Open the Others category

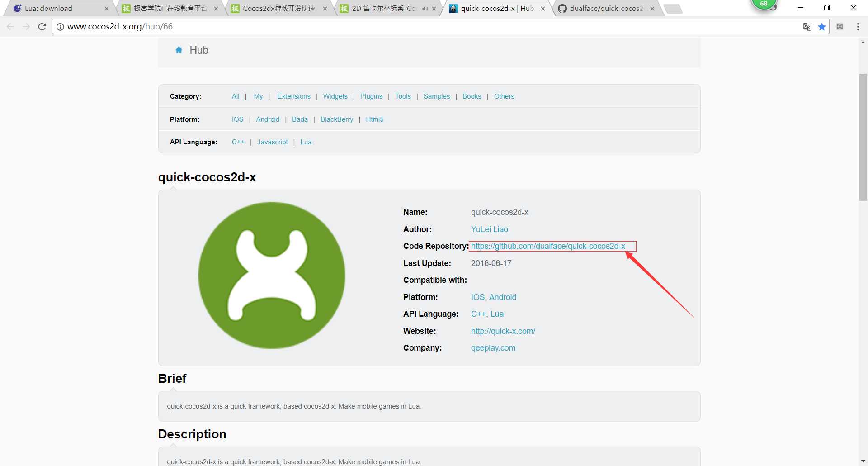(504, 96)
